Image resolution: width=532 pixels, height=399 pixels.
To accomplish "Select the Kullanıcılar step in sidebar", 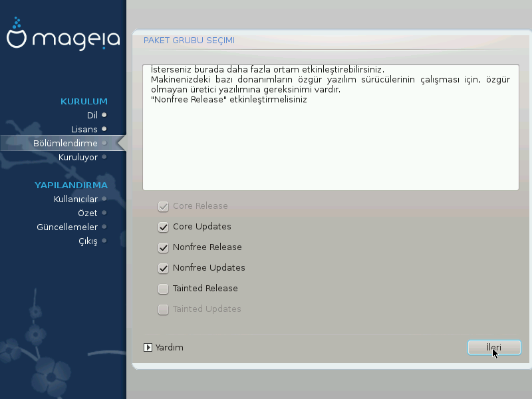I will coord(76,199).
